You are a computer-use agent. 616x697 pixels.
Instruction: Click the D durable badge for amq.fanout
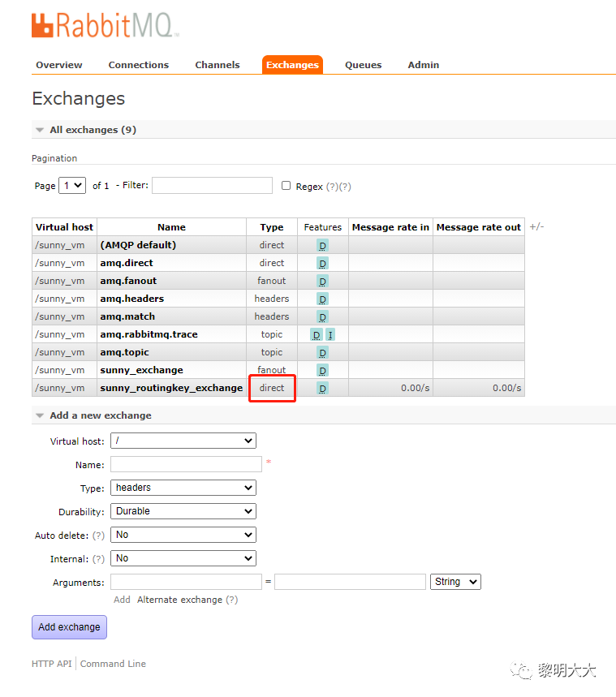click(x=322, y=282)
